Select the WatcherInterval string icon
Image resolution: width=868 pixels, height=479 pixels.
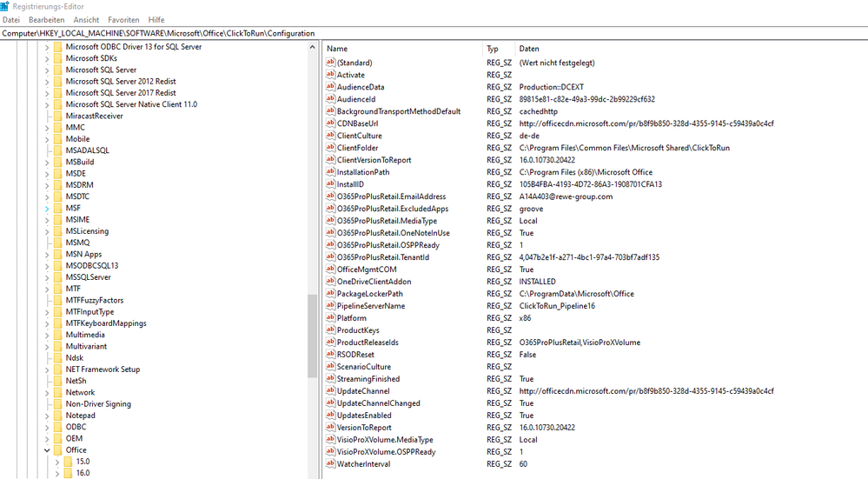click(330, 464)
